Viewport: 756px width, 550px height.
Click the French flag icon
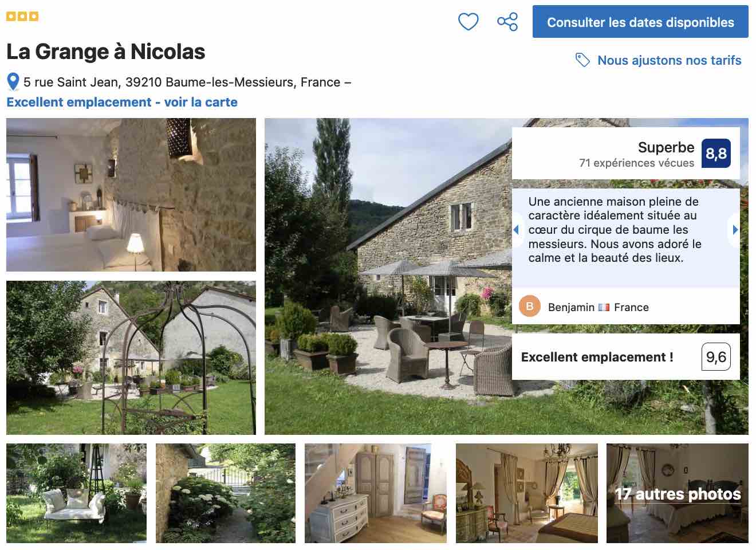604,307
